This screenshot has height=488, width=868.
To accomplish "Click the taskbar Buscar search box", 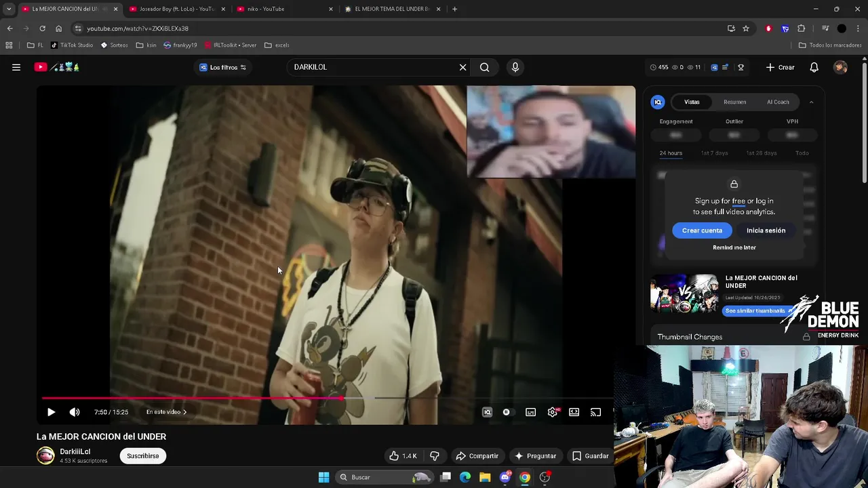I will (384, 477).
